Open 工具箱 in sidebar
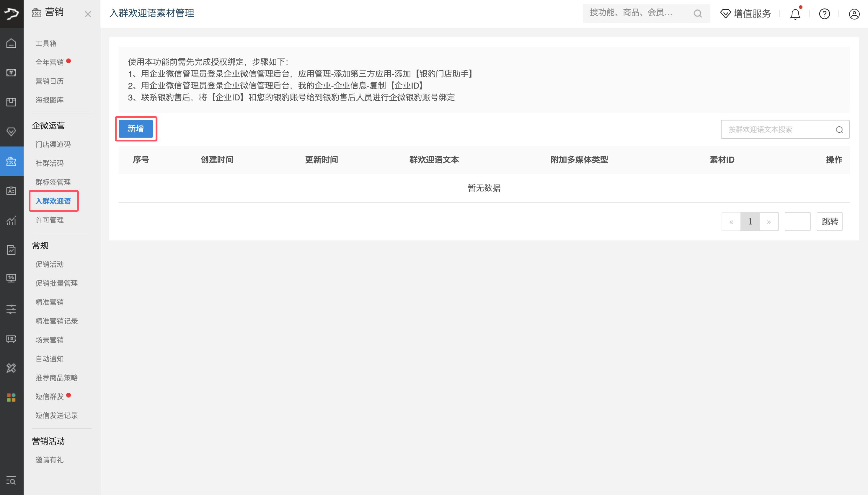The image size is (868, 495). pyautogui.click(x=46, y=43)
